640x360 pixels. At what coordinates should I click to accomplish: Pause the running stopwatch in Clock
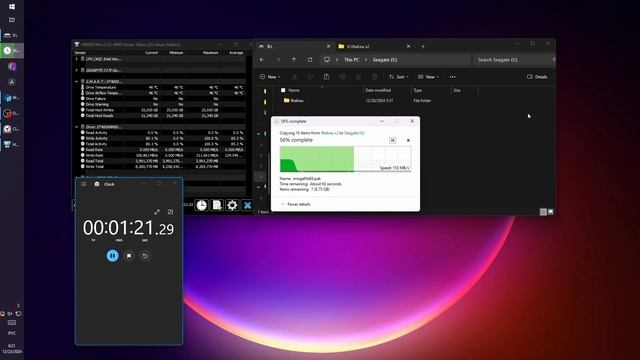click(x=113, y=256)
